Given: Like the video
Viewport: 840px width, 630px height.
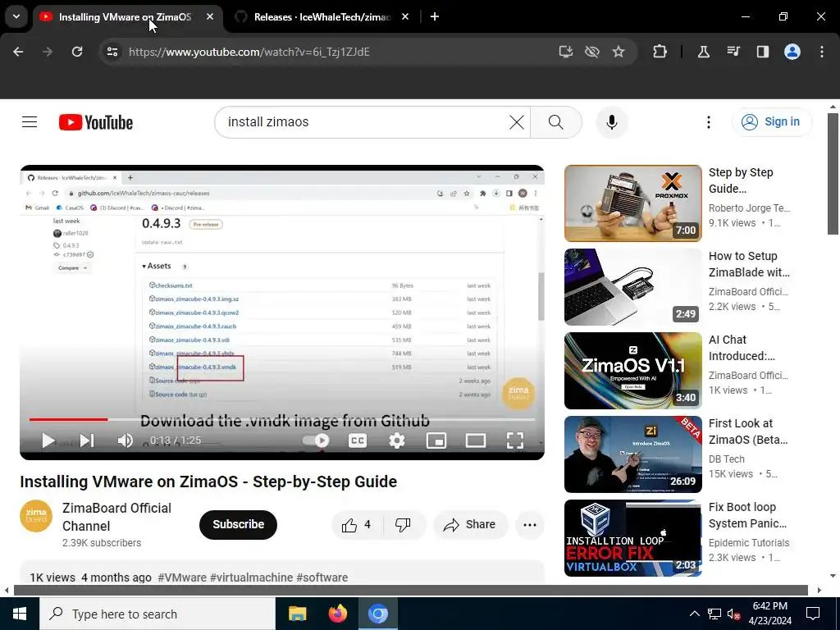Looking at the screenshot, I should (357, 524).
